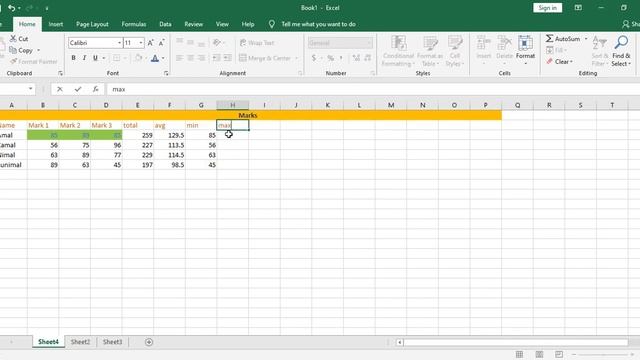
Task: Click the cell with value 129.5
Action: tap(169, 135)
